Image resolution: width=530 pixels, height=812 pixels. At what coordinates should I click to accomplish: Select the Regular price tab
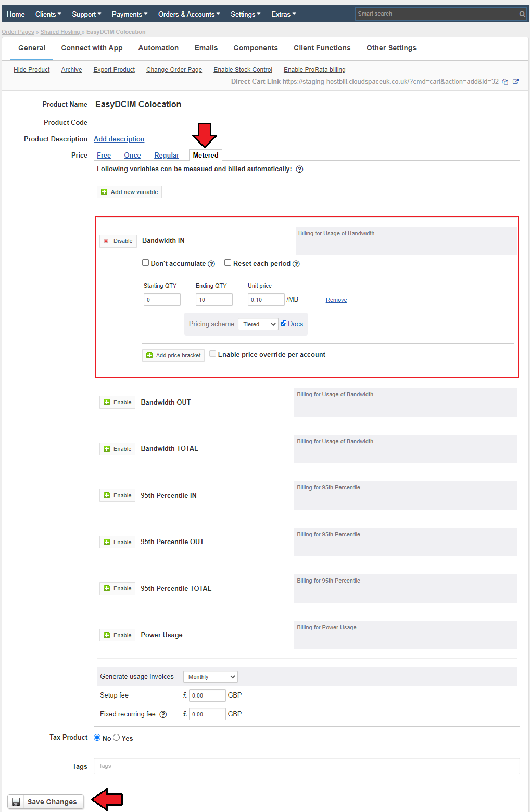pos(167,155)
